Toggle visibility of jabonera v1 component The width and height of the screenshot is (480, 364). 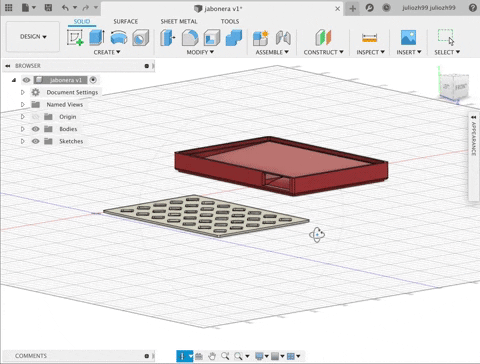click(x=26, y=80)
